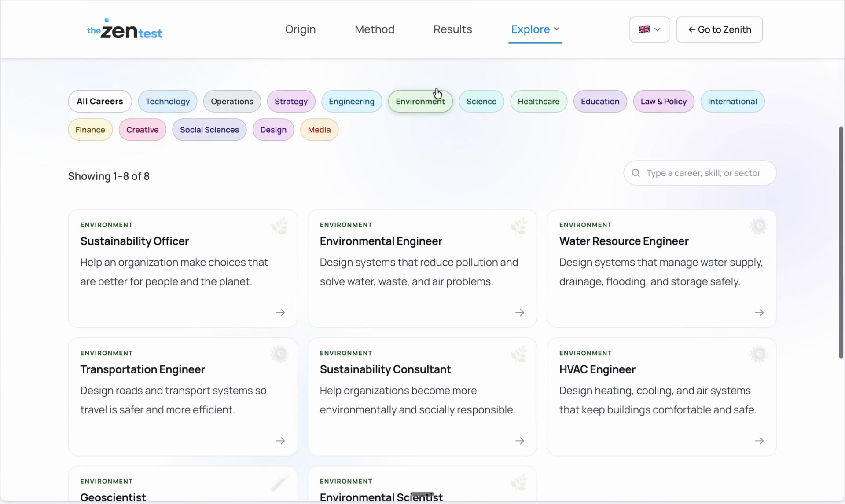The width and height of the screenshot is (845, 504).
Task: Click the HVAC Engineer description text
Action: coord(658,400)
